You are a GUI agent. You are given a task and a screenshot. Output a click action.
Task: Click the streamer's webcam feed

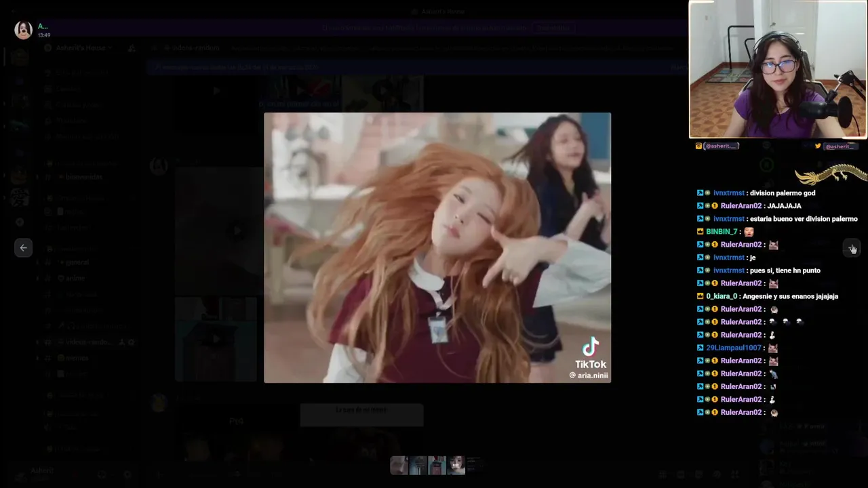point(778,69)
